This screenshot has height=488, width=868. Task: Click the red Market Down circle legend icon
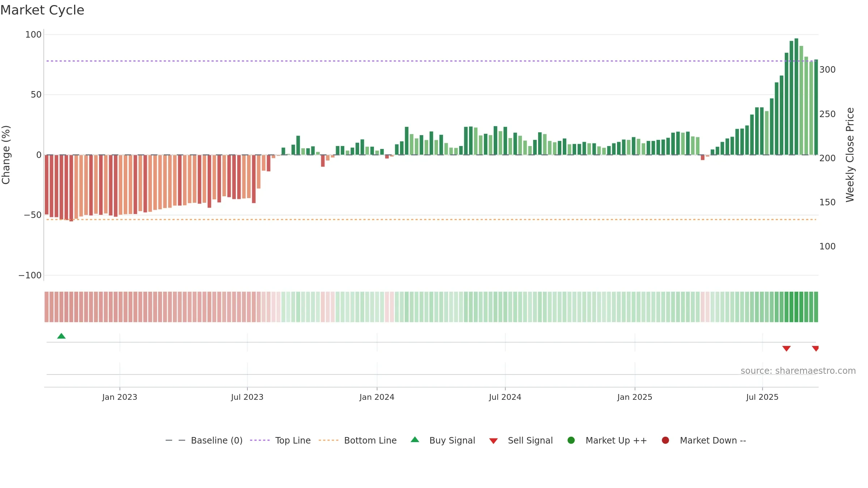665,440
